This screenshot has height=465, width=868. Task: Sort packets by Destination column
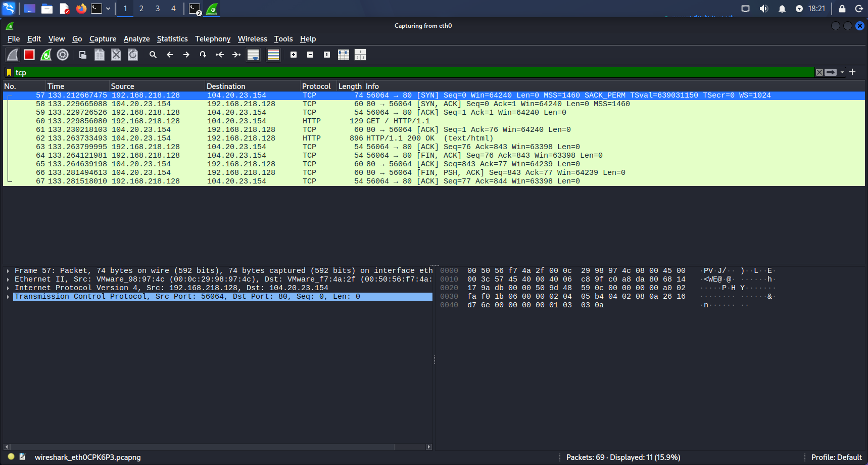click(x=253, y=86)
